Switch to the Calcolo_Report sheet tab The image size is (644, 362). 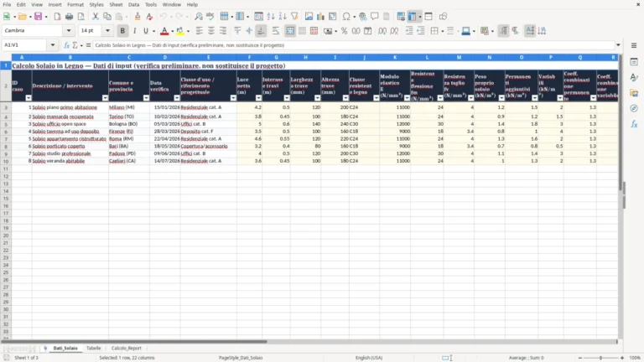click(127, 348)
